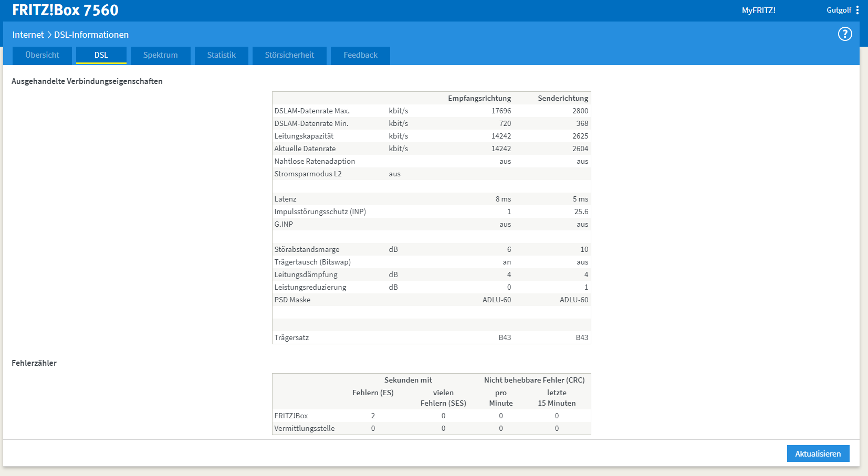Screen dimensions: 868x476
Task: Click the DSL-Informationen breadcrumb text
Action: (91, 35)
